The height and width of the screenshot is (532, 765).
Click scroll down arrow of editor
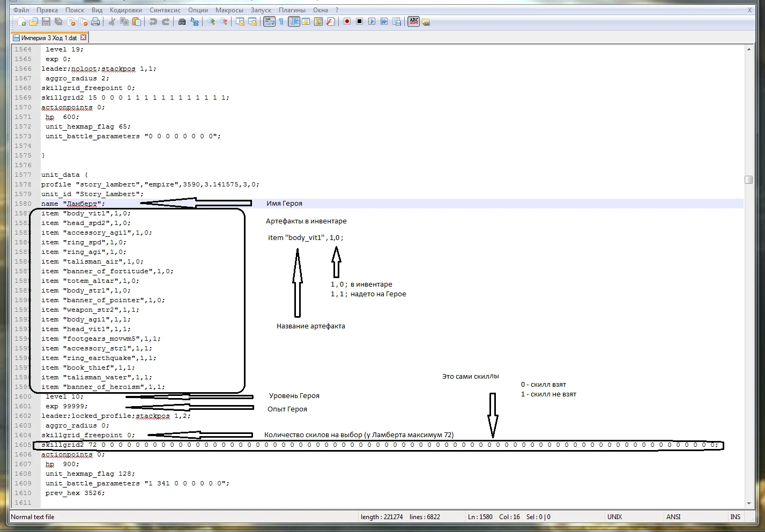pyautogui.click(x=748, y=504)
